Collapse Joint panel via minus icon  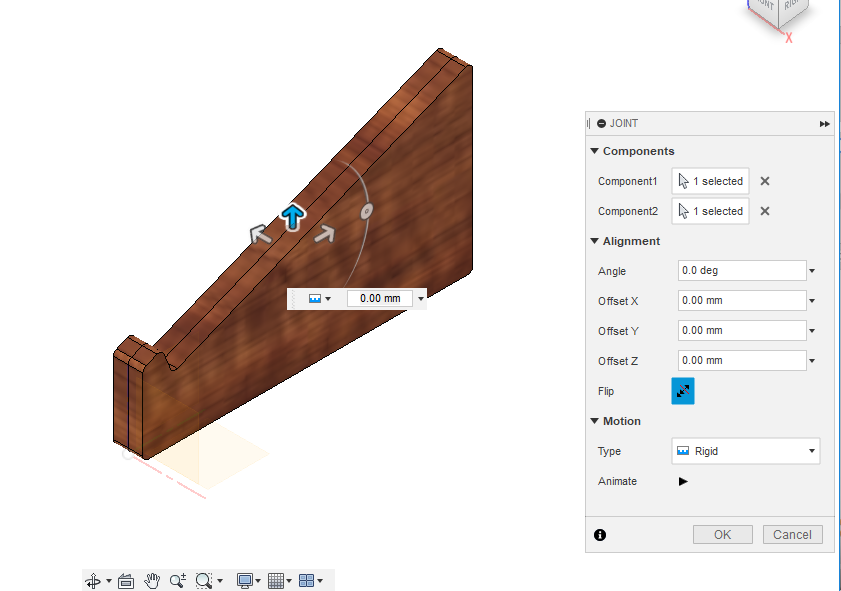click(x=601, y=123)
